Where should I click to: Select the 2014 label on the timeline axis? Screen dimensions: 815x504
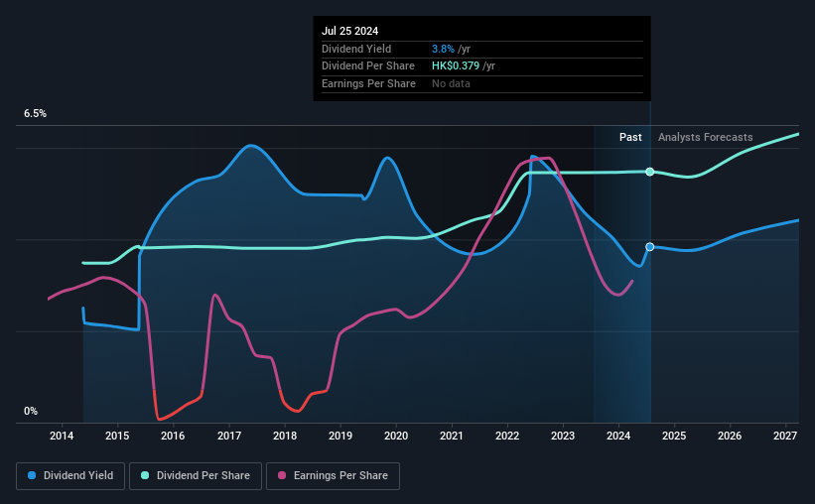pos(62,436)
